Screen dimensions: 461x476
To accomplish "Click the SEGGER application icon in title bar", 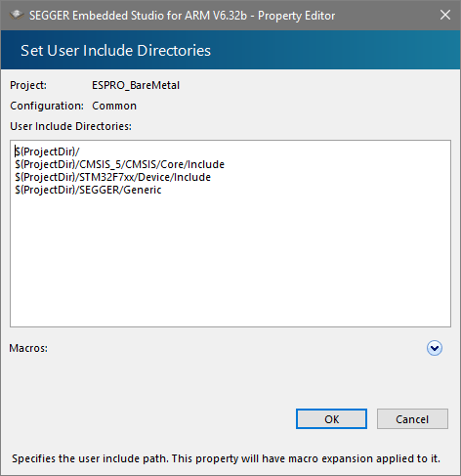I will click(17, 15).
